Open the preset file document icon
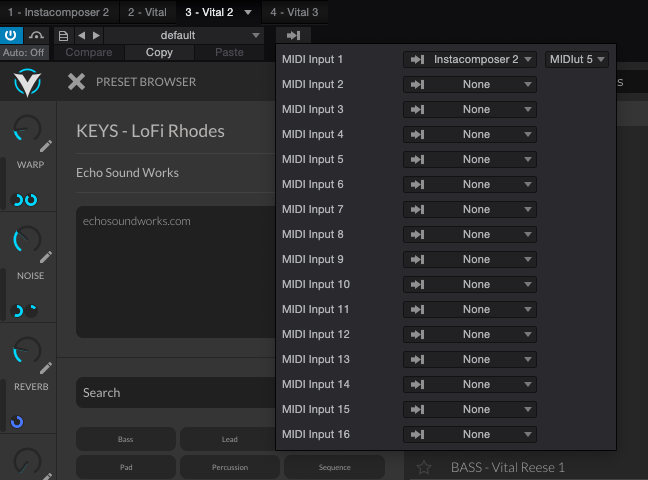648x480 pixels. pos(64,36)
